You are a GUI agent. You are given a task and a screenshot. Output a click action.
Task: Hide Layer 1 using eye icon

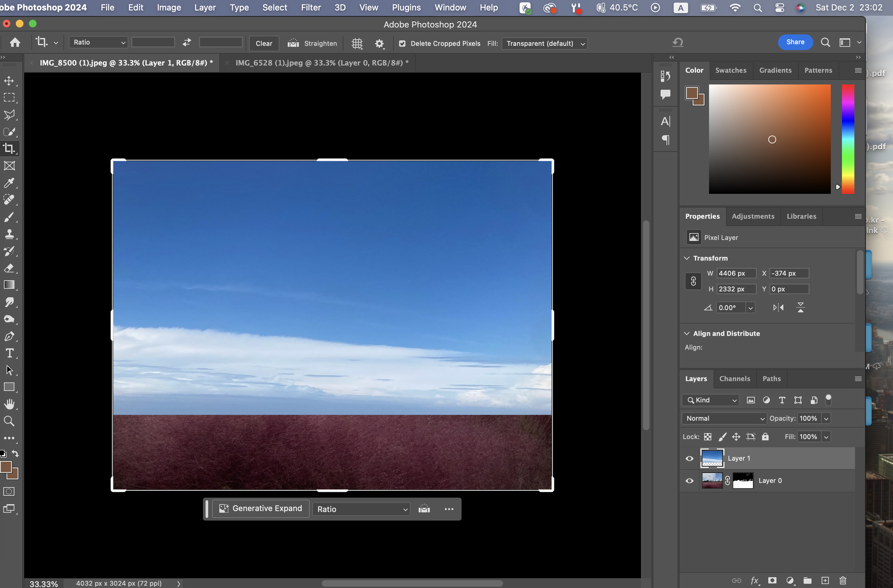tap(689, 459)
